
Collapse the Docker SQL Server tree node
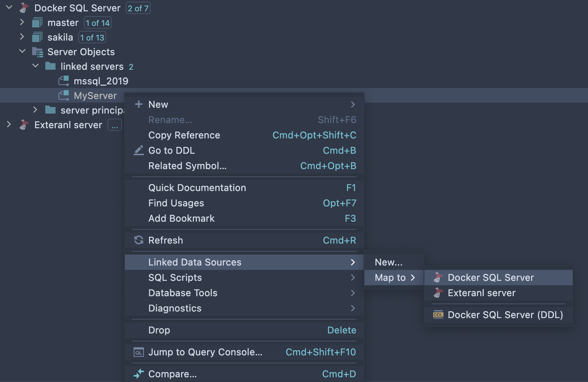(9, 8)
